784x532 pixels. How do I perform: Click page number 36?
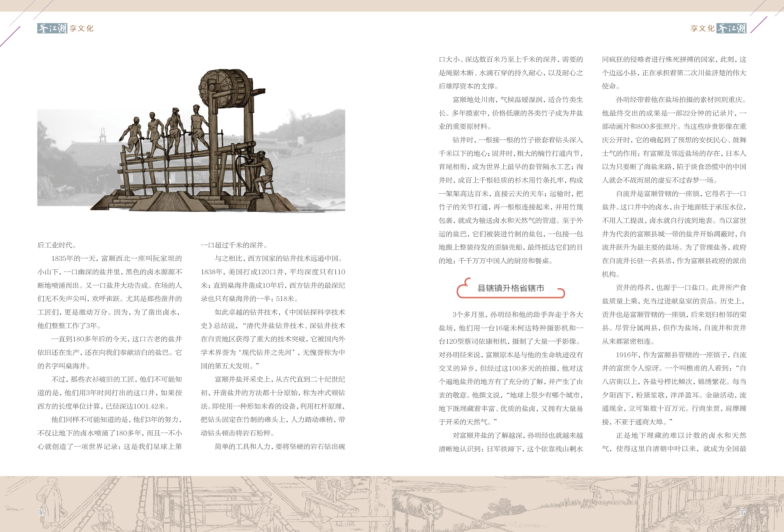(41, 512)
